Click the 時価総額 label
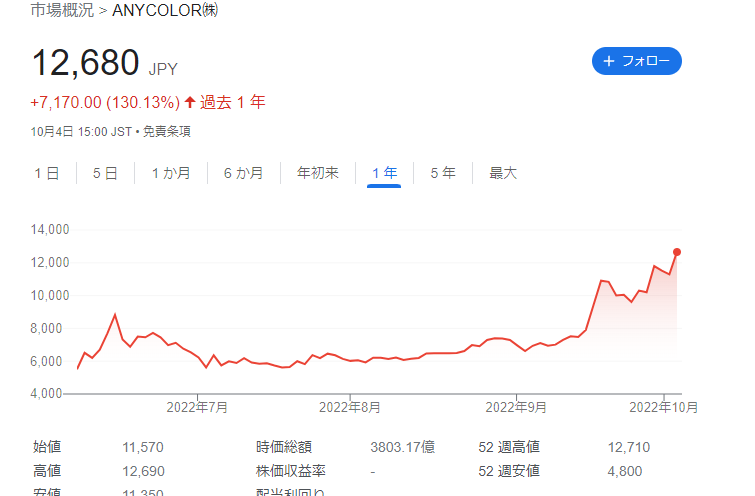 [x=284, y=447]
